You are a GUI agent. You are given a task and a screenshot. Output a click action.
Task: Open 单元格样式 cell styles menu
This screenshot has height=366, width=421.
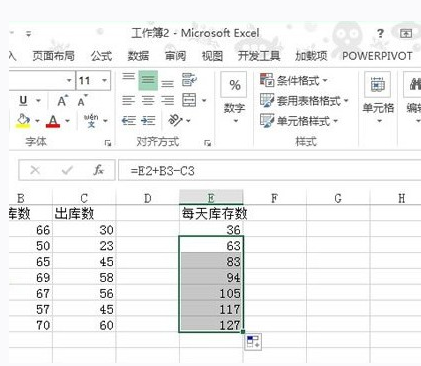tap(299, 121)
